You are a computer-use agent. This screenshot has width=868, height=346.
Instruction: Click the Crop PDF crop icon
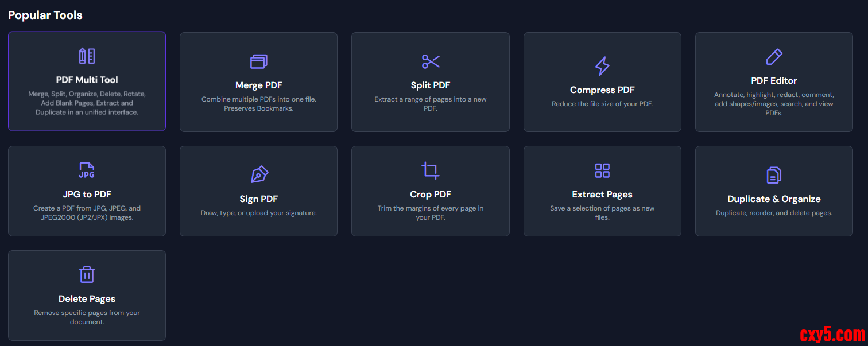[431, 170]
